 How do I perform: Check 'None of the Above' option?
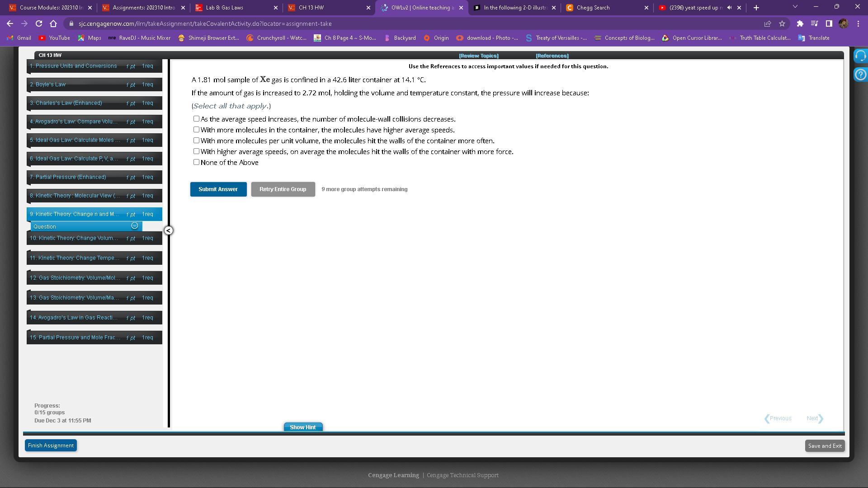(x=196, y=162)
